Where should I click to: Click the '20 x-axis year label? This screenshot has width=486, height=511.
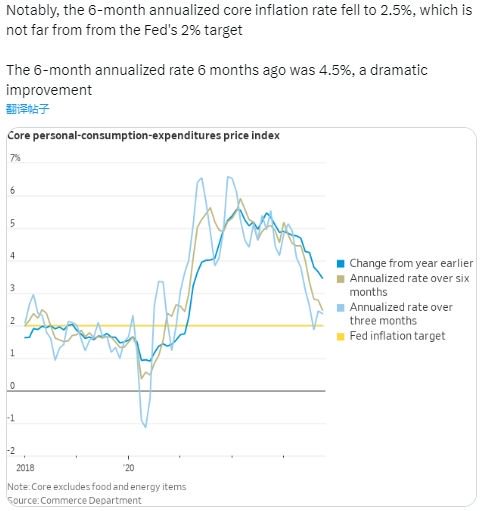pyautogui.click(x=129, y=468)
